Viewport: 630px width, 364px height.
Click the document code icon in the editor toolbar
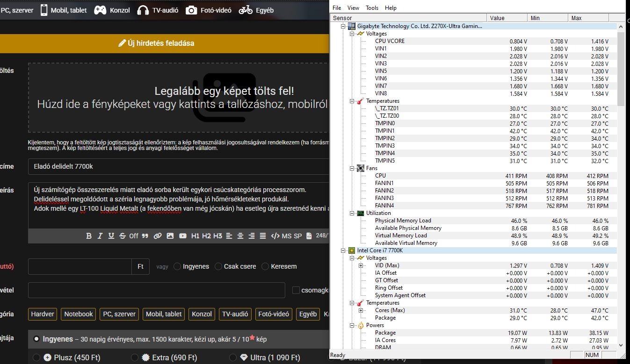[309, 236]
